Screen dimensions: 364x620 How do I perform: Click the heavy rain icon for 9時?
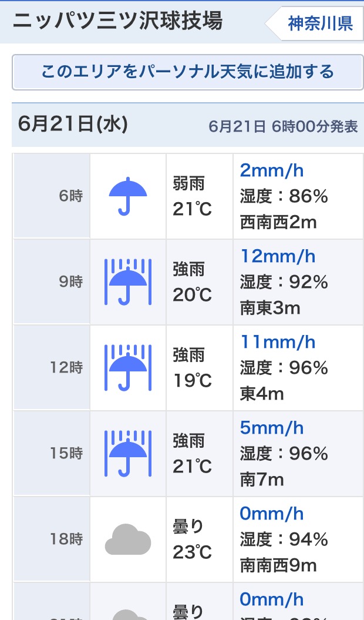(128, 282)
